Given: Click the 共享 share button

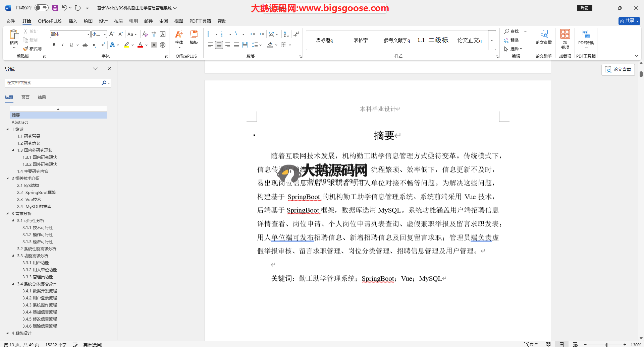Looking at the screenshot, I should 629,21.
